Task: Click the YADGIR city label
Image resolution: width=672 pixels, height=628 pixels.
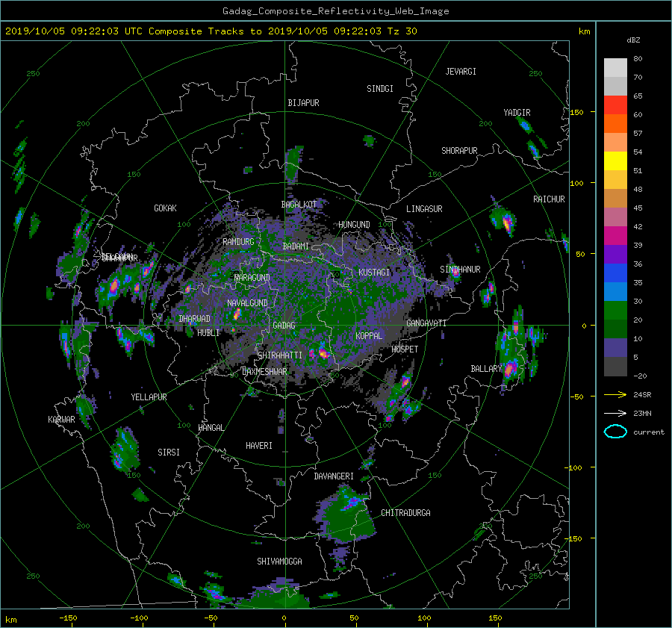Action: click(x=517, y=112)
